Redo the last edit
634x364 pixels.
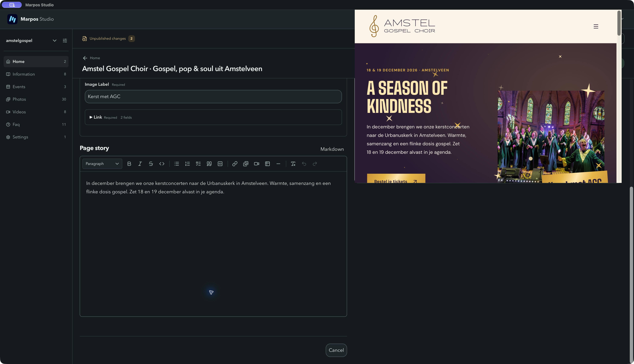click(x=315, y=164)
